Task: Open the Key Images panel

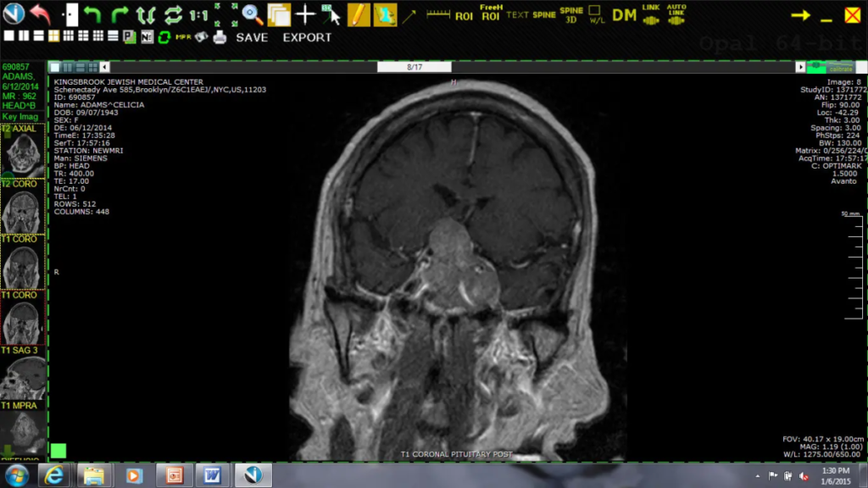Action: pyautogui.click(x=20, y=117)
